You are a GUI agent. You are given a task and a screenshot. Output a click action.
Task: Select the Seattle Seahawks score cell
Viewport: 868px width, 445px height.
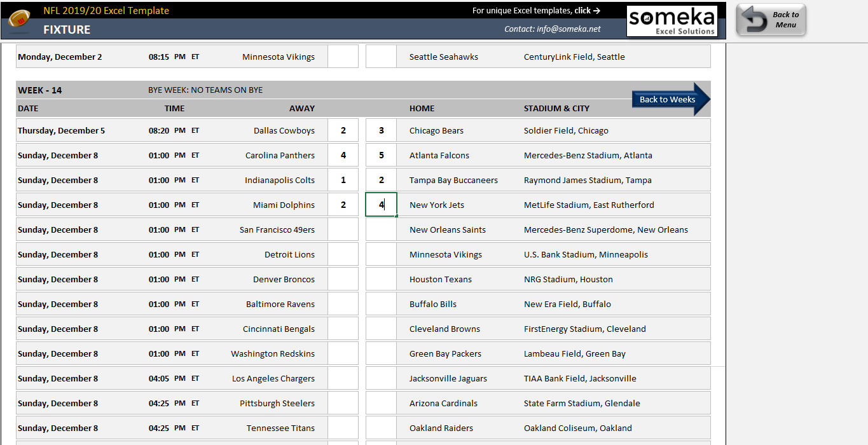point(382,57)
